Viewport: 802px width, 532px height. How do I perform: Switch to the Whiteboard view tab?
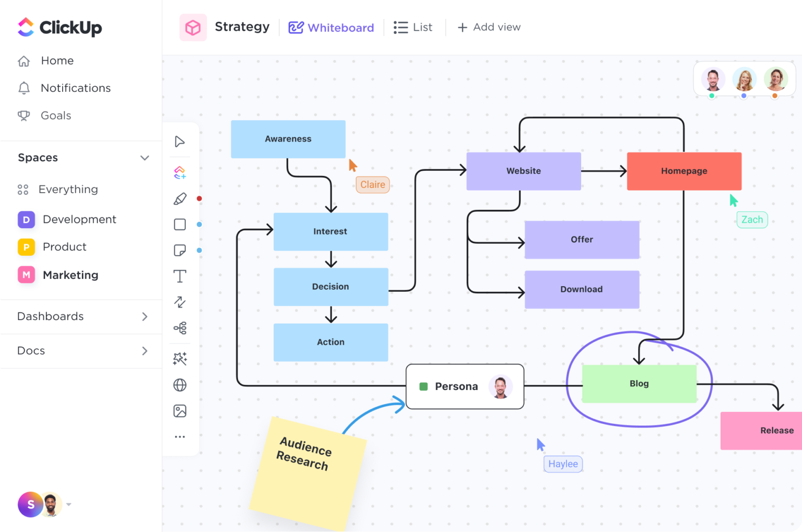click(331, 27)
